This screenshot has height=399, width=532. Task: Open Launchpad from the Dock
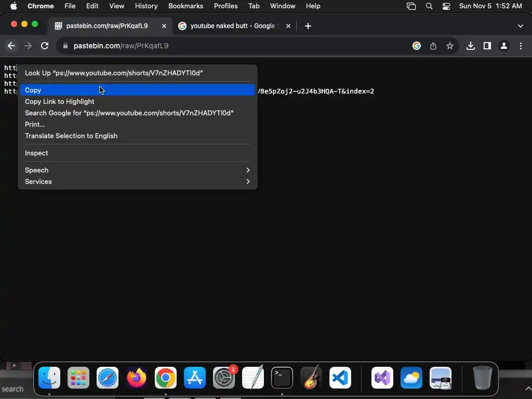pos(78,378)
